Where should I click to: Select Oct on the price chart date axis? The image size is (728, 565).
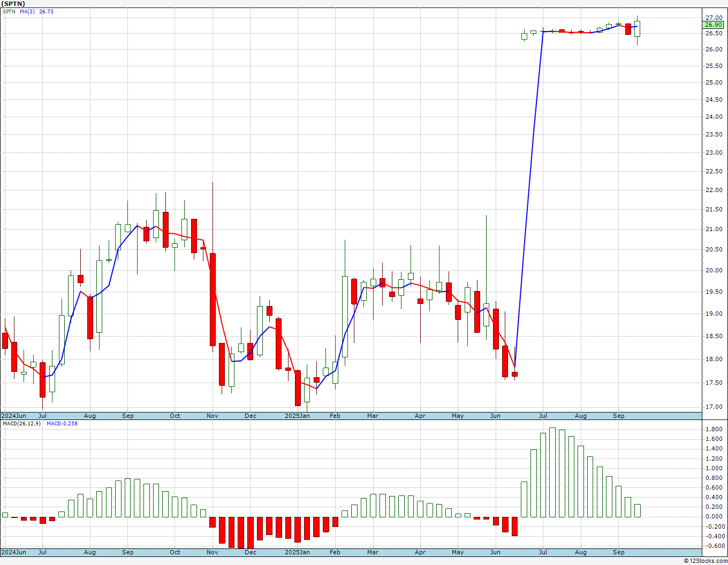(175, 416)
